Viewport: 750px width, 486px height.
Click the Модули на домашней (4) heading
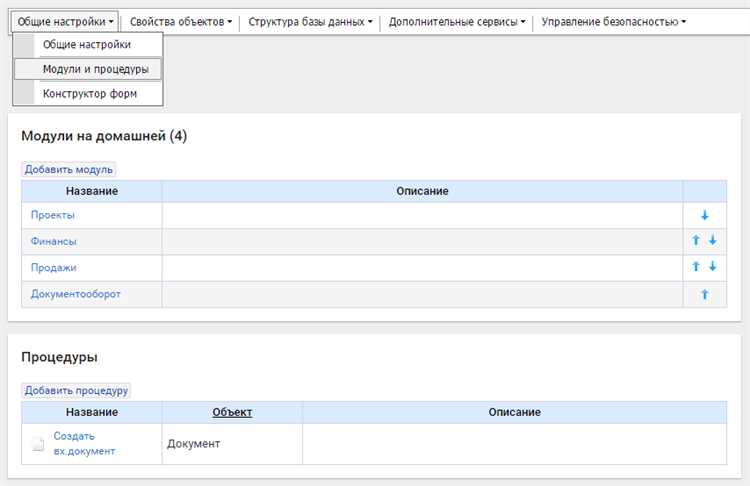(x=104, y=136)
